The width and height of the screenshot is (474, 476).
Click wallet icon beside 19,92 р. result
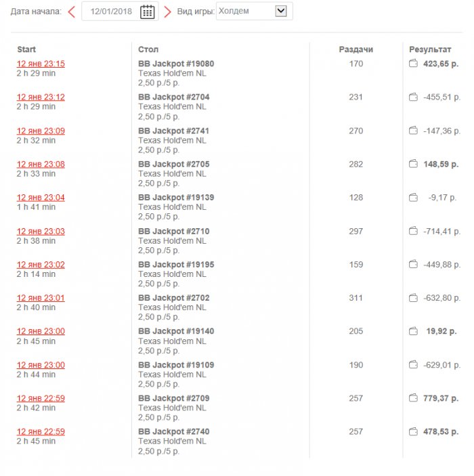point(413,331)
